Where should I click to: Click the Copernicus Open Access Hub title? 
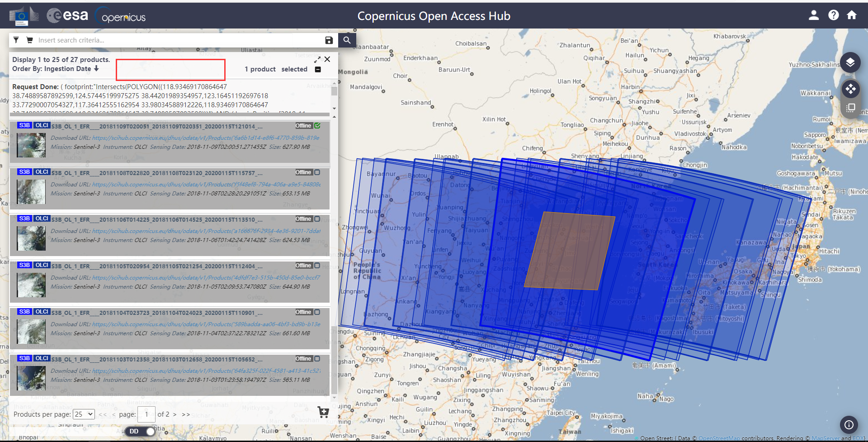coord(434,16)
